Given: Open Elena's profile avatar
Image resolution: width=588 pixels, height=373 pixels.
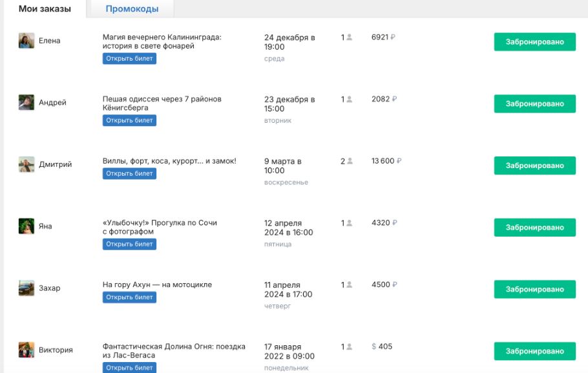Looking at the screenshot, I should point(26,41).
